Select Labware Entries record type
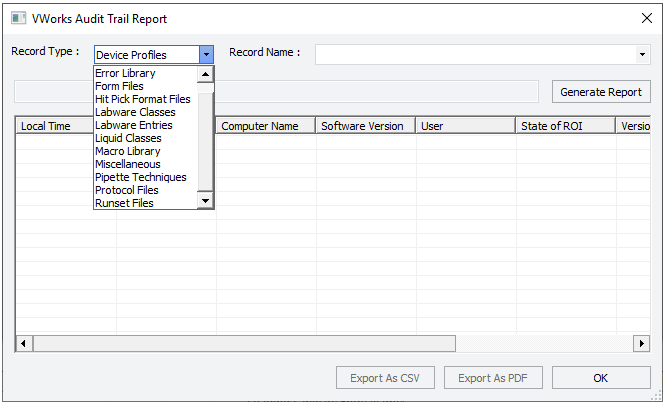The image size is (665, 404). tap(145, 125)
